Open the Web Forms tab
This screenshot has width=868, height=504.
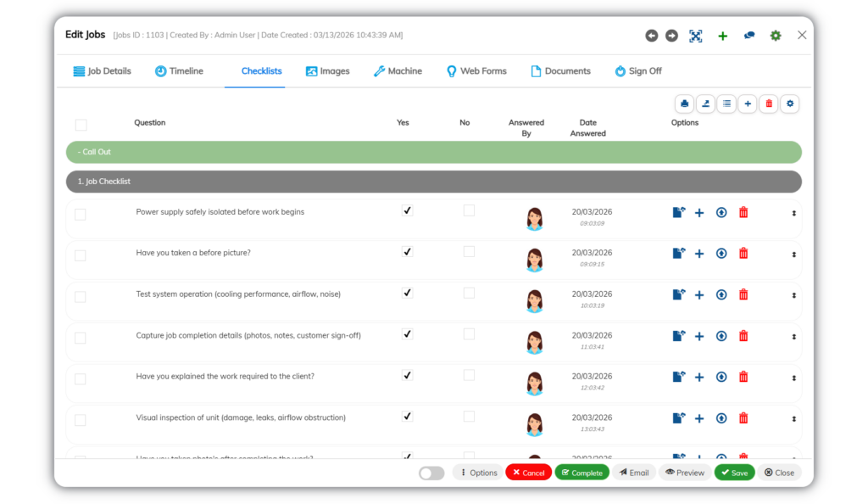[476, 71]
